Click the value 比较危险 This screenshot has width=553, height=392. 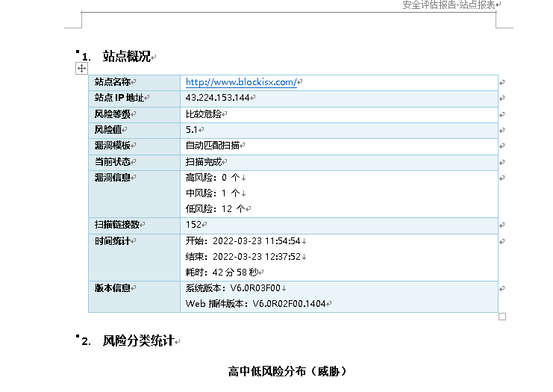point(204,114)
